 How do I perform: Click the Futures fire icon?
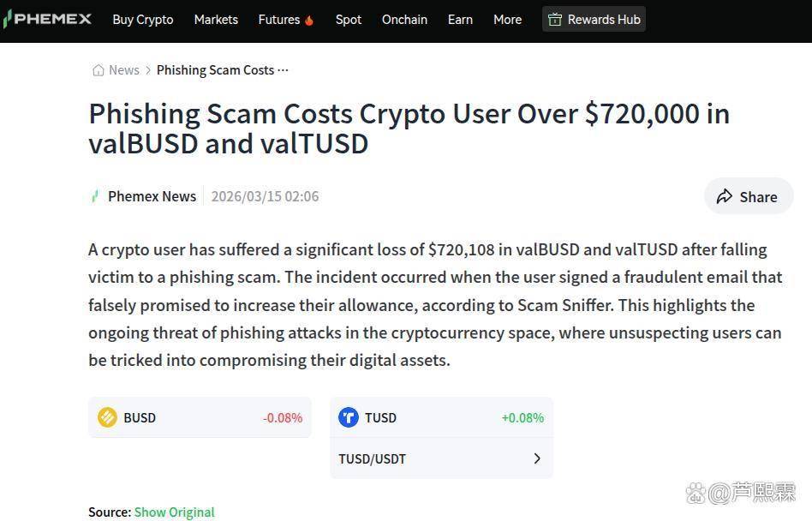309,20
